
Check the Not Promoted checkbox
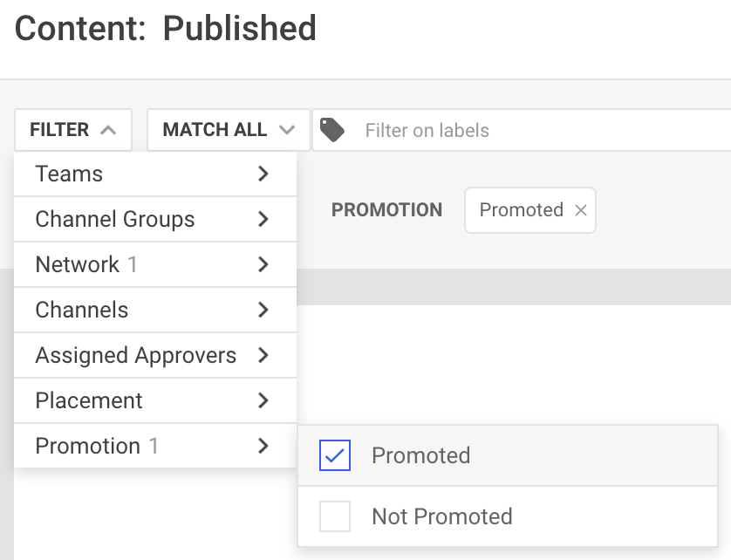coord(335,516)
